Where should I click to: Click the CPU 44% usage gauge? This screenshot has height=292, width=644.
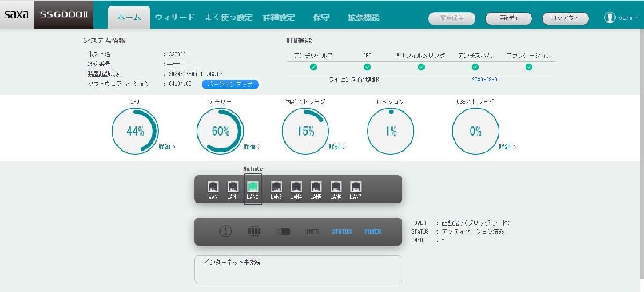[x=135, y=131]
